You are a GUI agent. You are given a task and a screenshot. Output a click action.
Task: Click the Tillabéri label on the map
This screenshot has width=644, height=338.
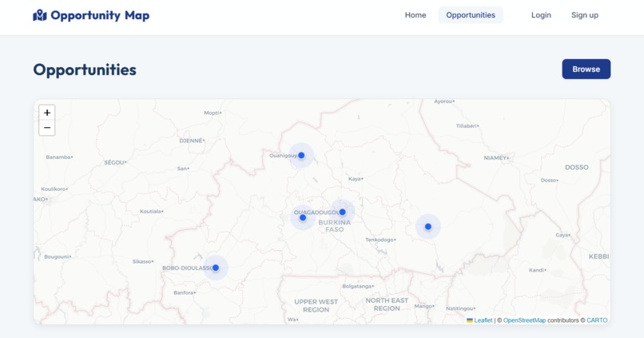(467, 126)
